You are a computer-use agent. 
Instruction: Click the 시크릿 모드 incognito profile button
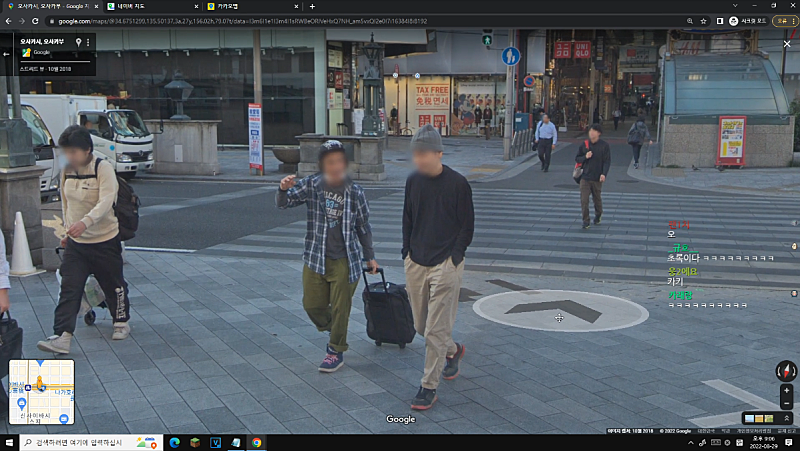point(748,21)
